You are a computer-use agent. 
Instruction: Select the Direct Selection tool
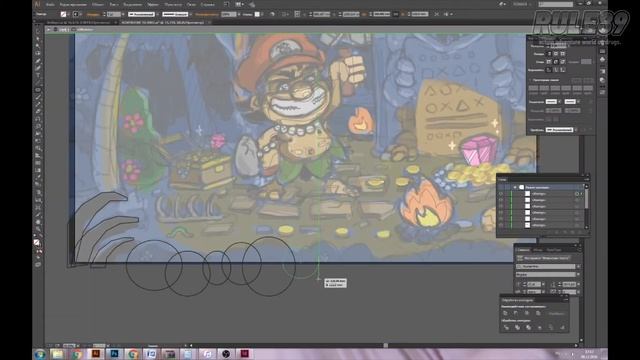point(38,39)
